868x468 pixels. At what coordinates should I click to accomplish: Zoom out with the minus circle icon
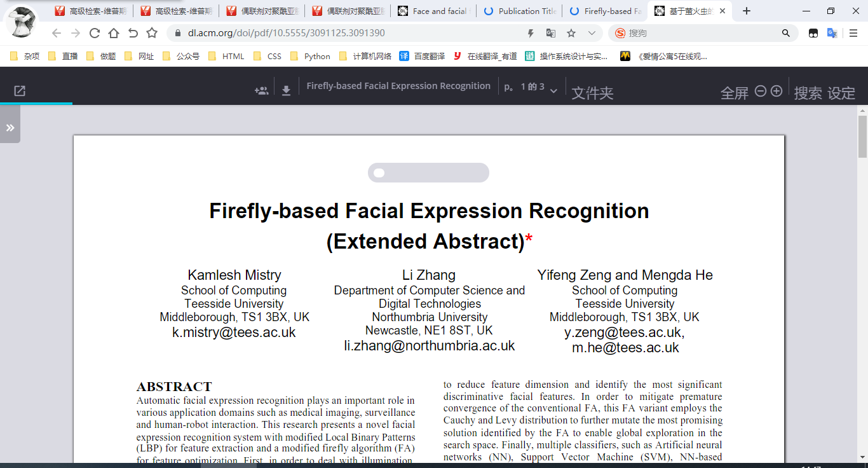click(760, 91)
